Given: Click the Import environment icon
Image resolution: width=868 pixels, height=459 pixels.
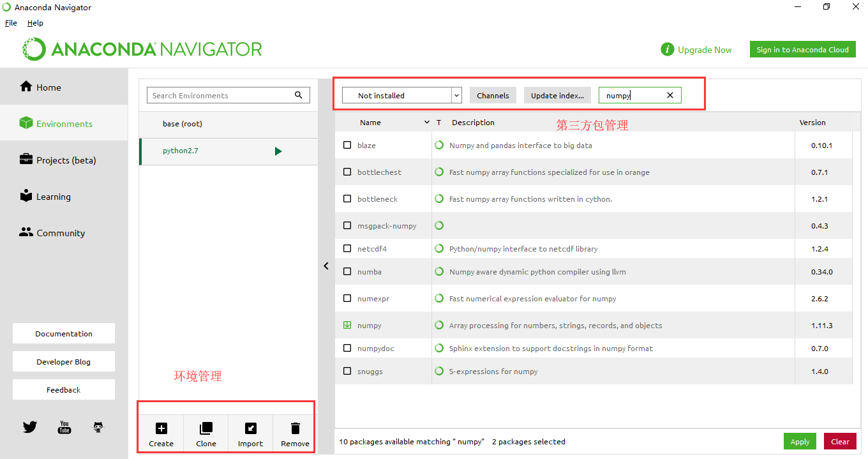Looking at the screenshot, I should 251,428.
